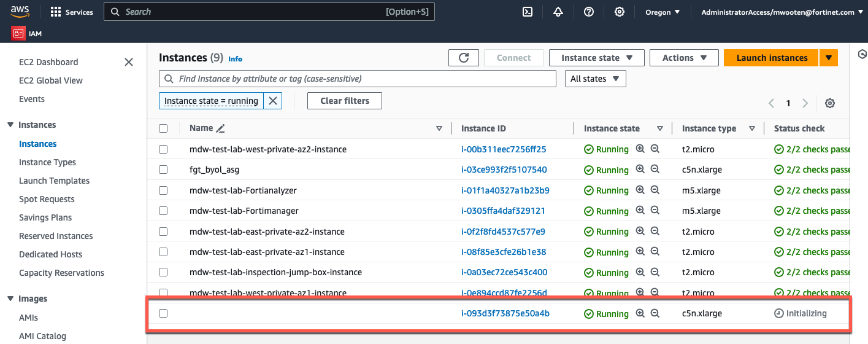Focus the top console Search box
The height and width of the screenshot is (344, 868).
click(x=269, y=12)
